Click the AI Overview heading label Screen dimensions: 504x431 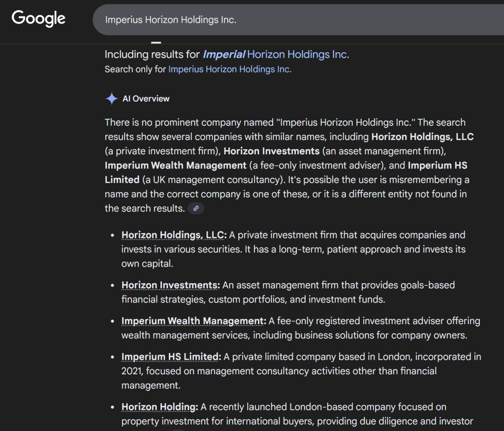click(146, 99)
